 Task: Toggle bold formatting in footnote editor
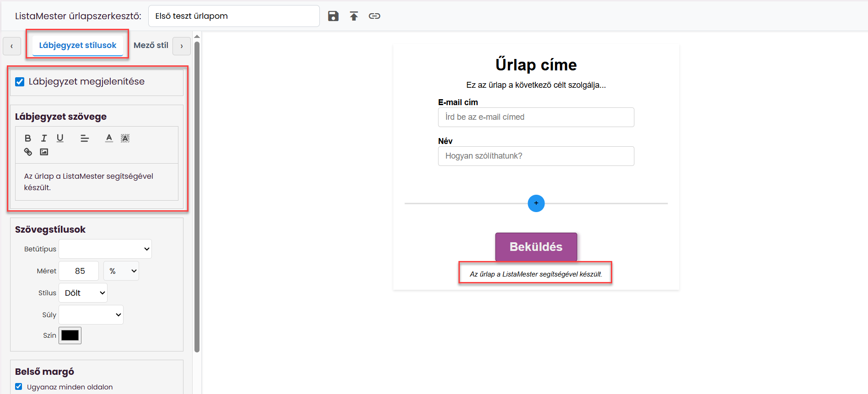[28, 138]
